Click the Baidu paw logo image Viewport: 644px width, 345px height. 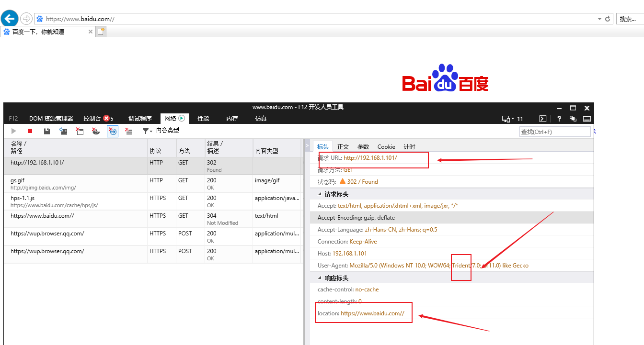pyautogui.click(x=445, y=78)
